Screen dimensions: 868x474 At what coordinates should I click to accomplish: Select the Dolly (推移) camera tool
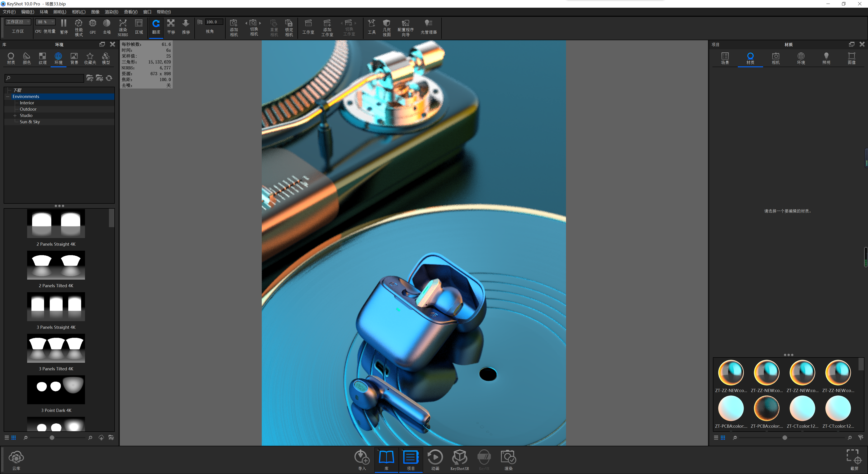(186, 27)
